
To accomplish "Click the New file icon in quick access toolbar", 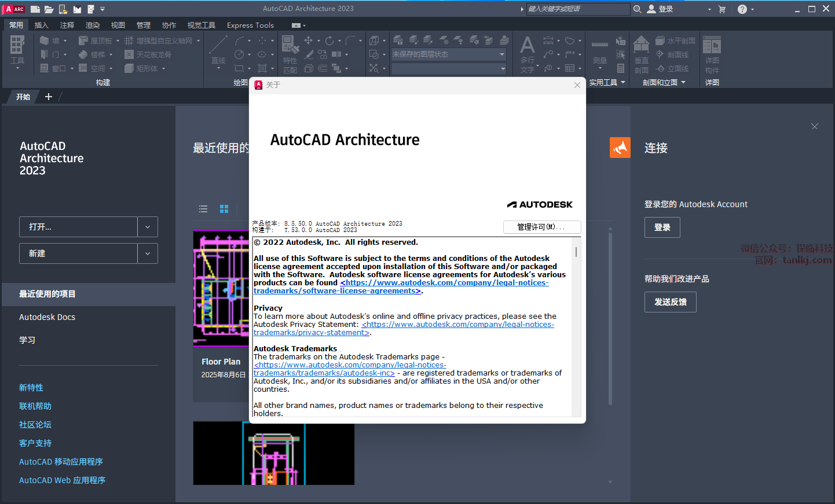I will (x=35, y=9).
